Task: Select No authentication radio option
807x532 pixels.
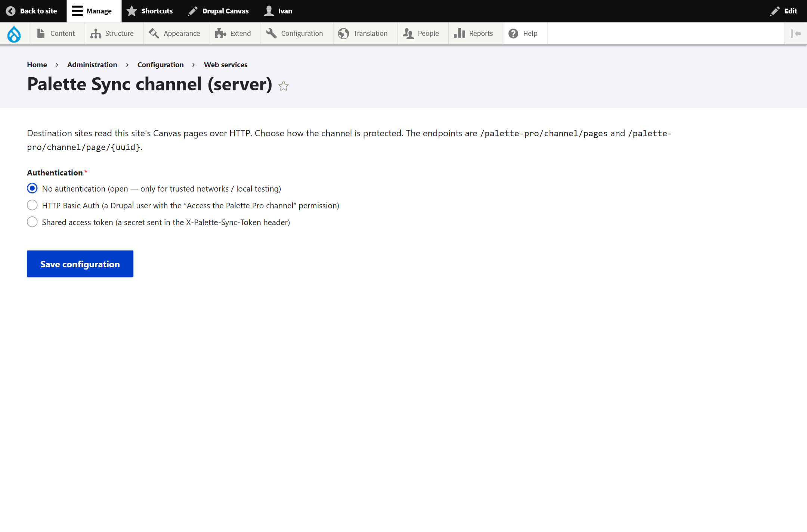Action: click(32, 189)
